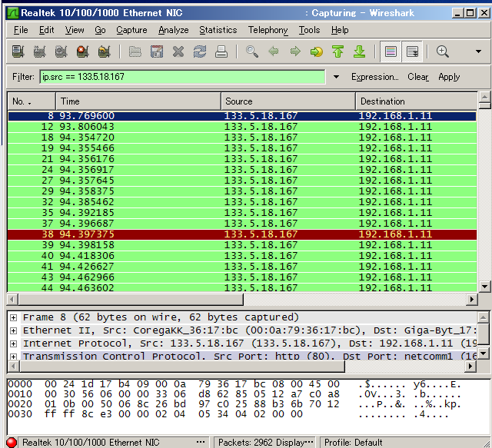This screenshot has width=492, height=448.
Task: Click red capture status indicator in status bar
Action: click(x=12, y=443)
